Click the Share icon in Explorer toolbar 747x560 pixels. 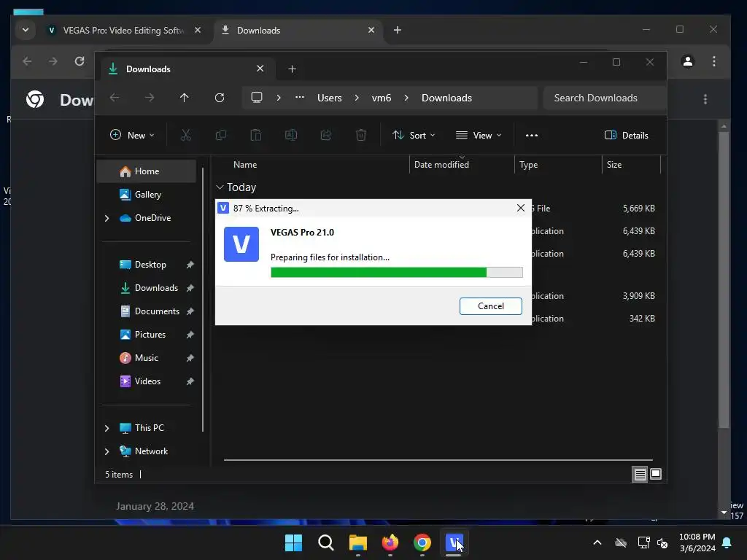tap(326, 135)
